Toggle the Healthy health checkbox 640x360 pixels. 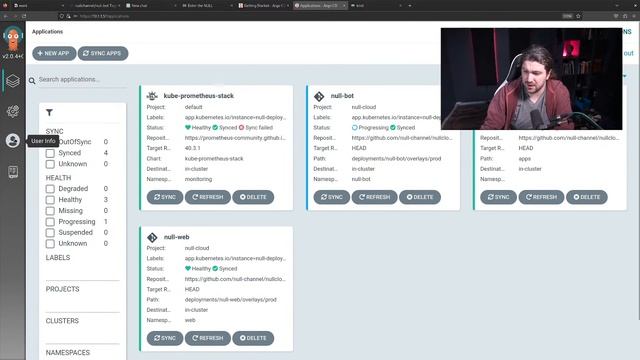pos(50,200)
